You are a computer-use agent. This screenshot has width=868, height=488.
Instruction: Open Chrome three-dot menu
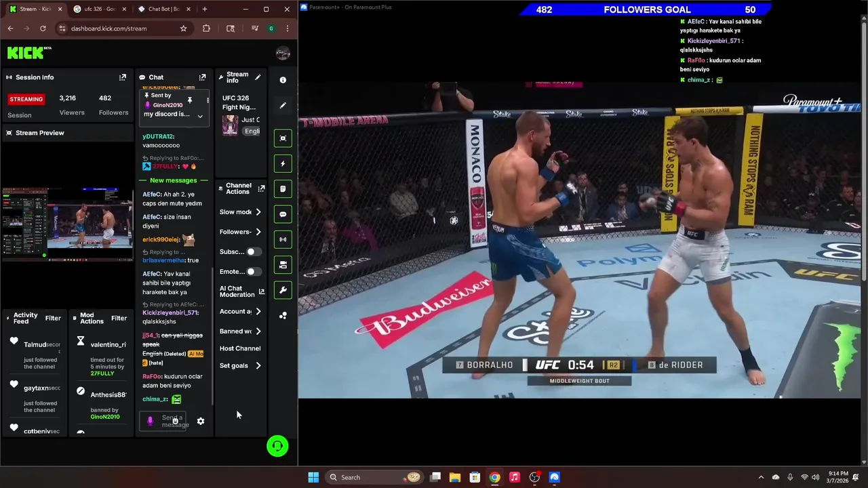(x=288, y=28)
